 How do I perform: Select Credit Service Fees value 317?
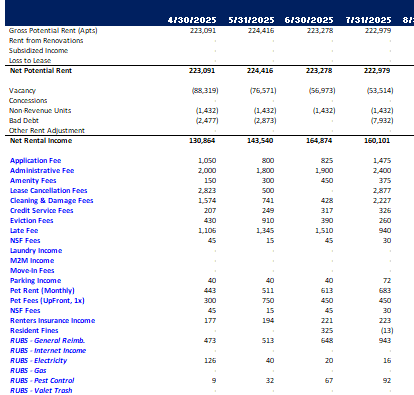coord(327,211)
